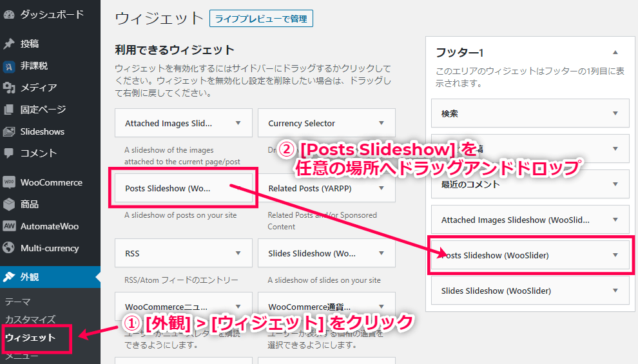Click the 利用できるウィジェット heading
638x364 pixels.
175,50
